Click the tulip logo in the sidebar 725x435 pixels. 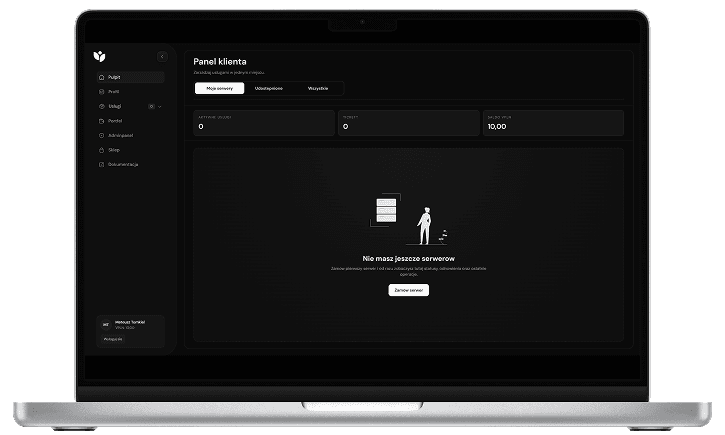[x=99, y=56]
